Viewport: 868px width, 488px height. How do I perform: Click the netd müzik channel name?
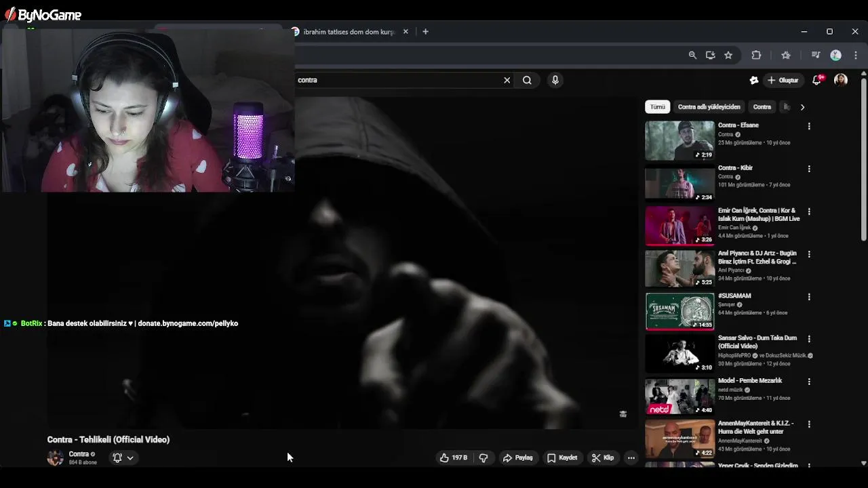click(x=730, y=390)
